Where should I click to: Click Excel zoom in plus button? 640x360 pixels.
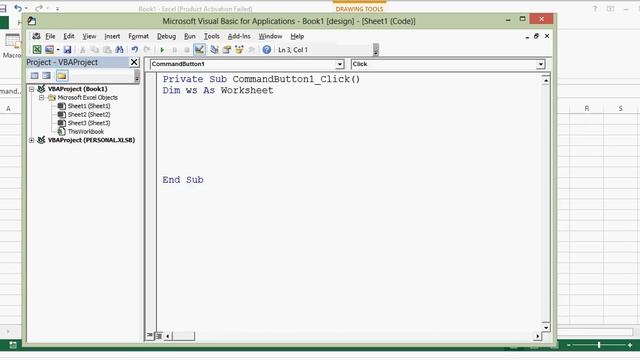[x=630, y=345]
